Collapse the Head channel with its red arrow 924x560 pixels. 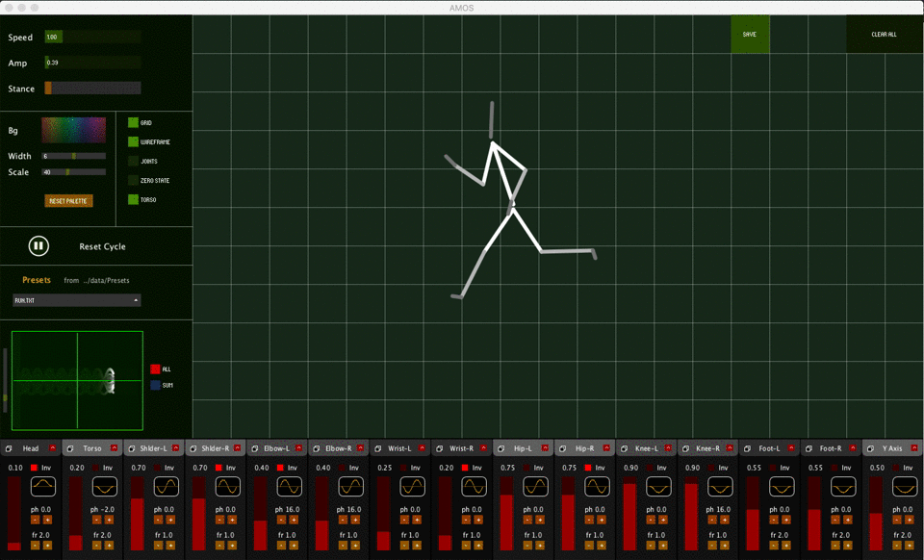tap(54, 446)
